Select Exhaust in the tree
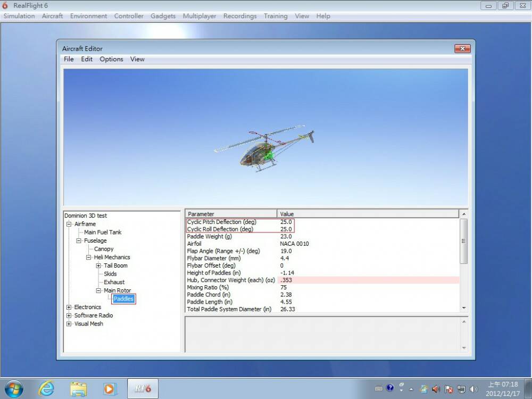Viewport: 532px width, 399px height. 114,282
